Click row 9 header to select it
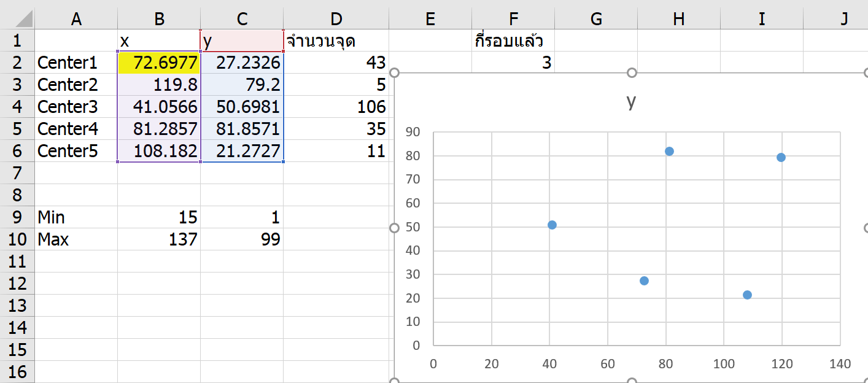Screen dimensions: 868x383 17,217
